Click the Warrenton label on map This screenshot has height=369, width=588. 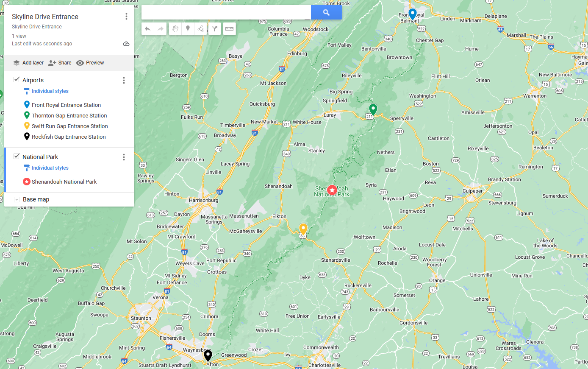(x=535, y=96)
